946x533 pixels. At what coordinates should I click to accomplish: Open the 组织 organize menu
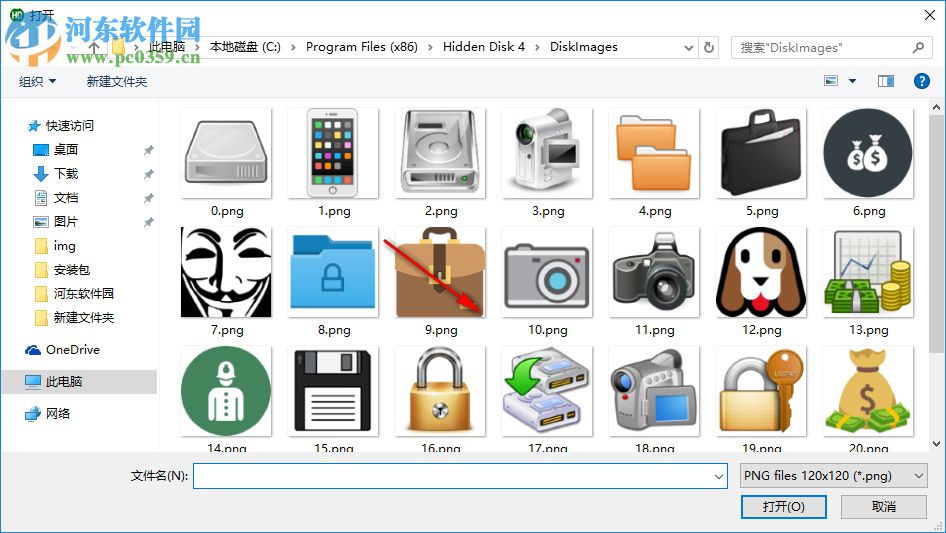[x=37, y=81]
